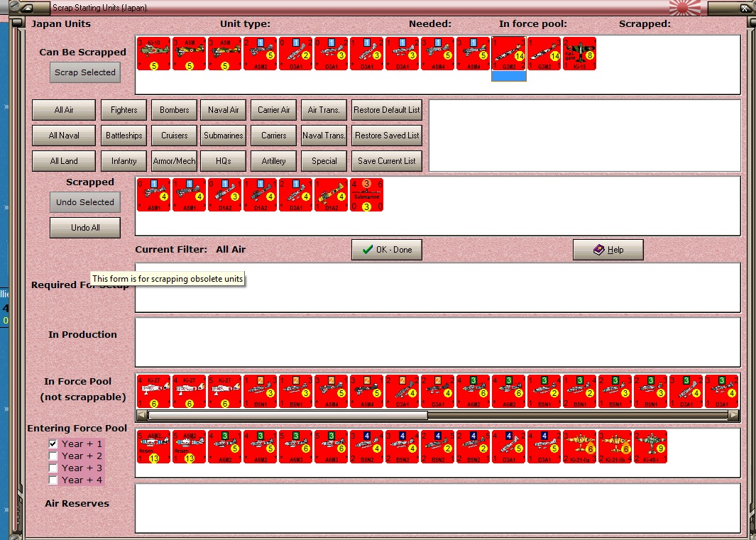The width and height of the screenshot is (756, 540).
Task: Click the force pool scrollbar right arrow
Action: tap(733, 414)
